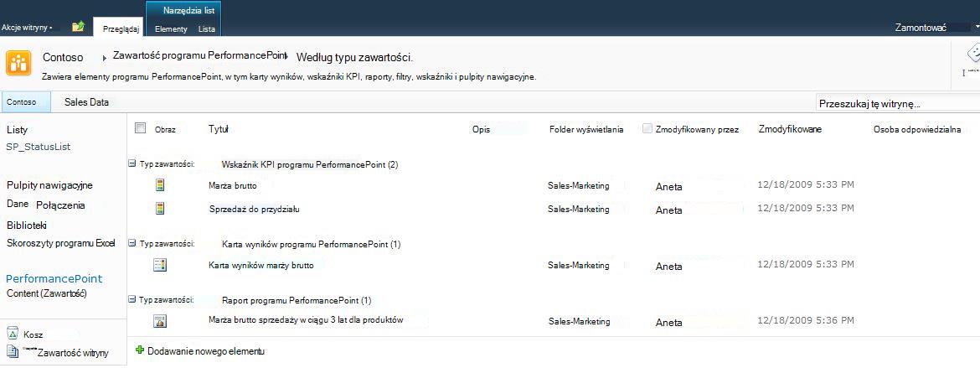Open the Zamontować user menu
The image size is (980, 368).
tap(936, 28)
